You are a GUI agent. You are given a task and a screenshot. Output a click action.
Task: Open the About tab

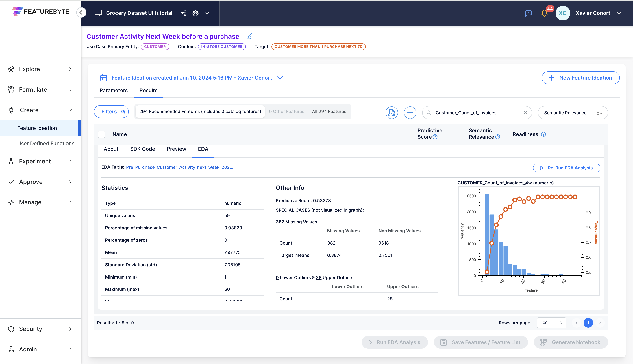(x=111, y=149)
